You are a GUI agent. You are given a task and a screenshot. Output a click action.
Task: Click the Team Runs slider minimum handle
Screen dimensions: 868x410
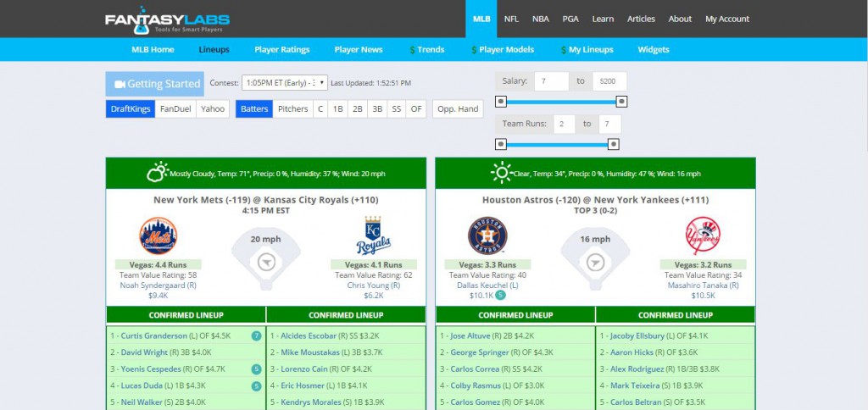tap(500, 144)
